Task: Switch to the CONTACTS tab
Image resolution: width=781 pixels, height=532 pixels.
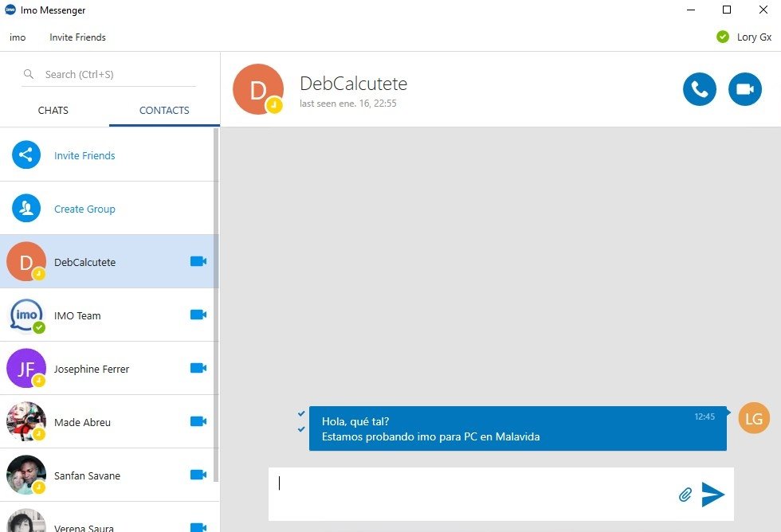Action: tap(164, 111)
